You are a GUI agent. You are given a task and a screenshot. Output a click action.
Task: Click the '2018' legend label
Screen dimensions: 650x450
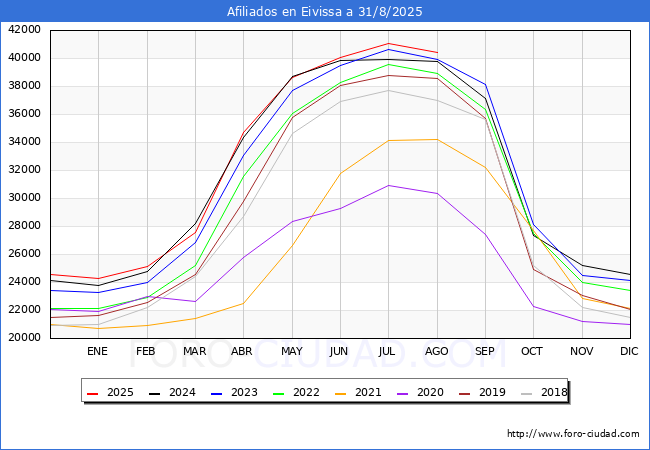click(x=554, y=392)
